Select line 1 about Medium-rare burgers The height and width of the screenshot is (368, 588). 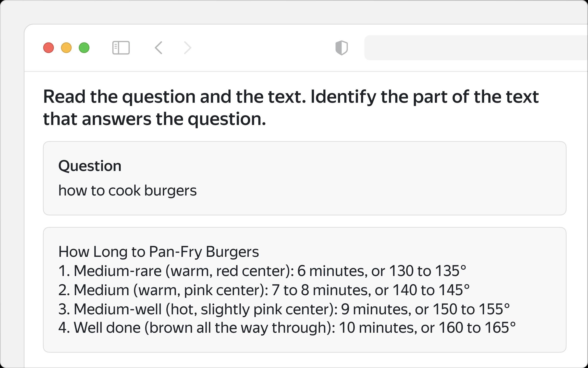coord(263,271)
